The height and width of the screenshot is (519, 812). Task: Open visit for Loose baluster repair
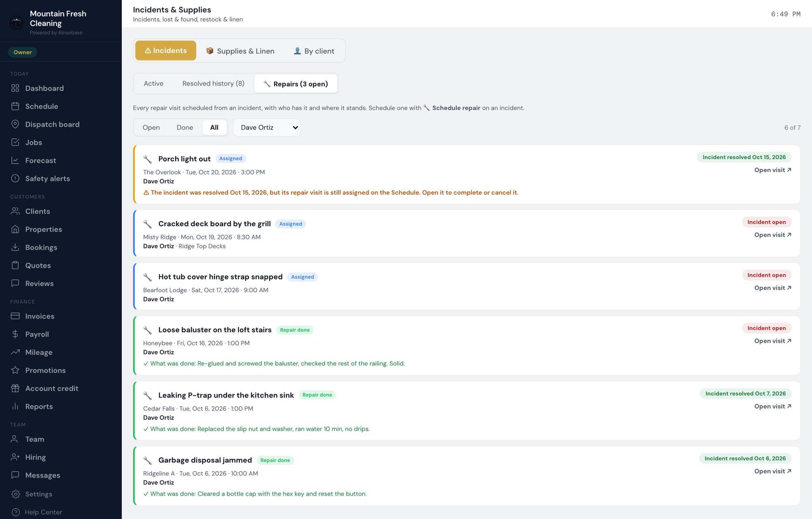(773, 341)
